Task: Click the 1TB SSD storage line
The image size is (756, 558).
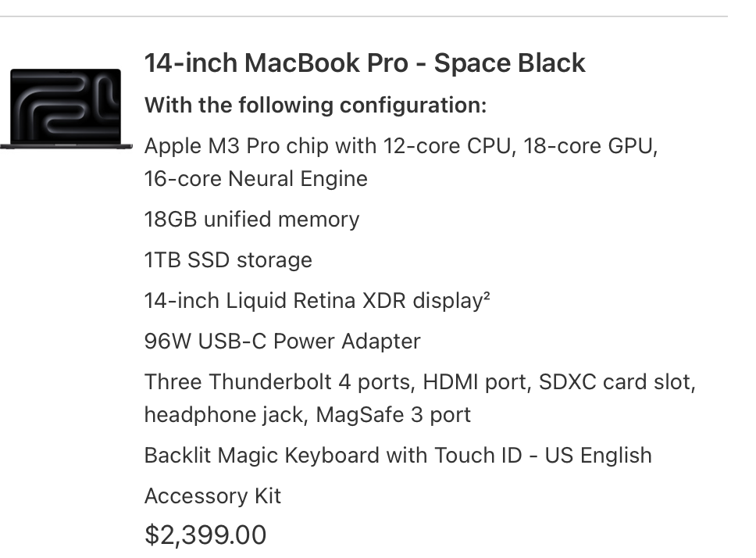Action: click(x=229, y=260)
